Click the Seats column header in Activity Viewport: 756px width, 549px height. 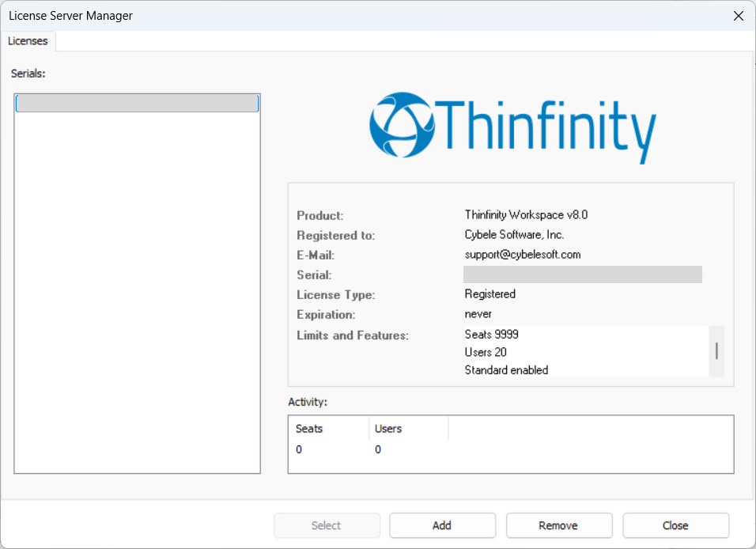[x=329, y=429]
